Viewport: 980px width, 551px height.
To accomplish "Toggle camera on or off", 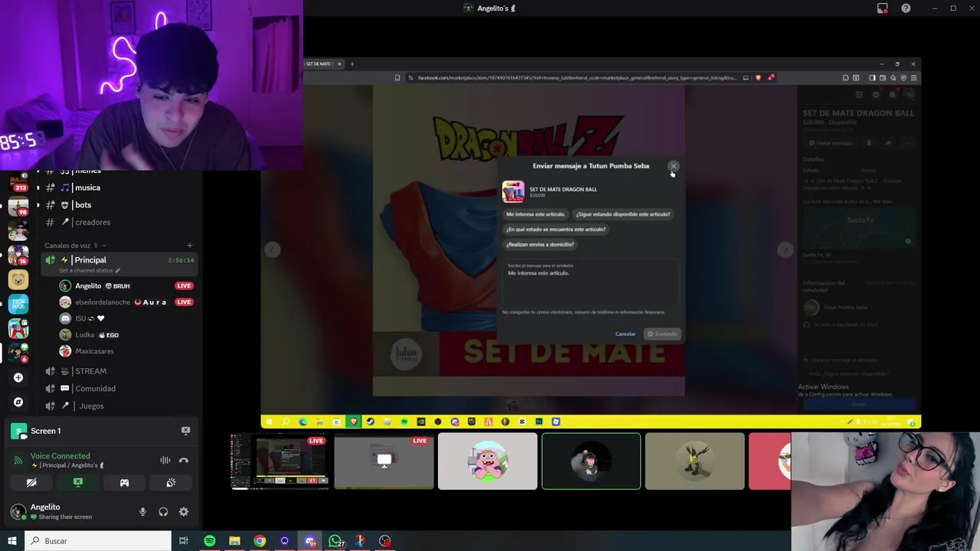I will coord(31,483).
